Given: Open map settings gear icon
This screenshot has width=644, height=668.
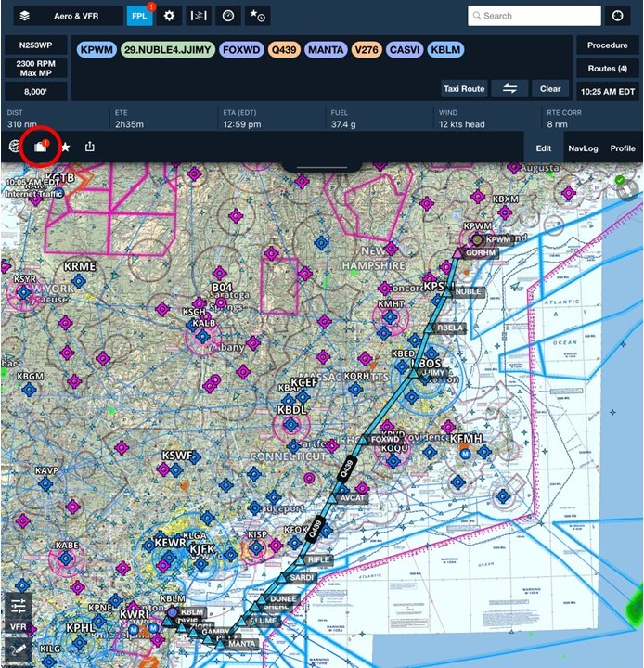Looking at the screenshot, I should 169,16.
